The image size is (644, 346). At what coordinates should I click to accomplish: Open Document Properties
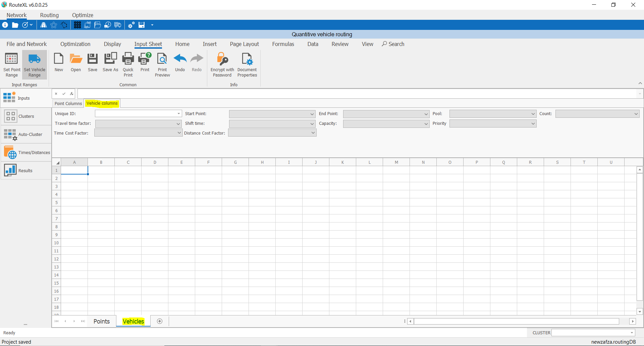coord(247,65)
